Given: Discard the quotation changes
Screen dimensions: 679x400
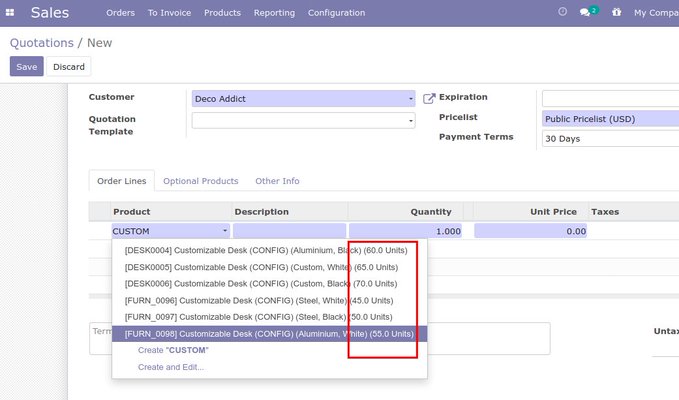Looking at the screenshot, I should [x=69, y=66].
